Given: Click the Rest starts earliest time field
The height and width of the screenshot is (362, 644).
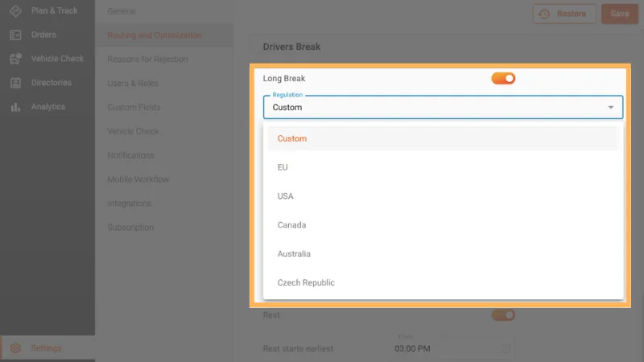Looking at the screenshot, I should [447, 348].
